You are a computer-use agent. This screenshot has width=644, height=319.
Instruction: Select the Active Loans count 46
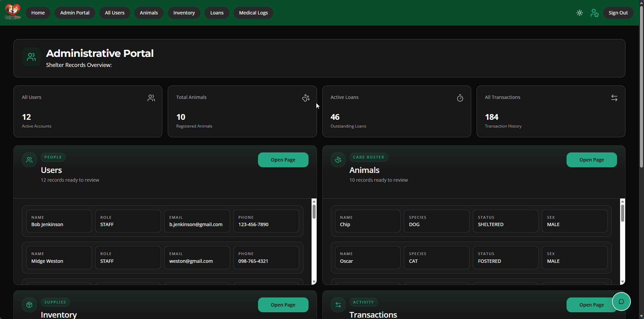(335, 117)
